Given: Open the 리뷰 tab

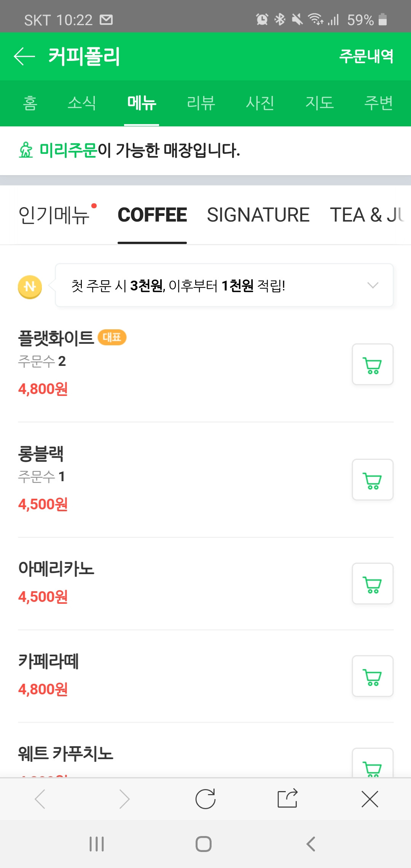Looking at the screenshot, I should point(201,103).
